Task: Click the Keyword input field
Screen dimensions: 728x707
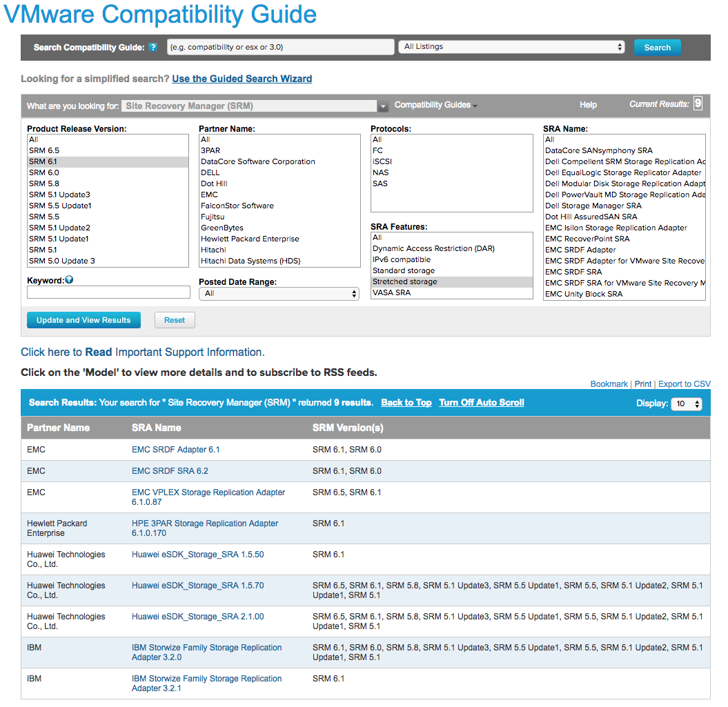Action: (108, 292)
